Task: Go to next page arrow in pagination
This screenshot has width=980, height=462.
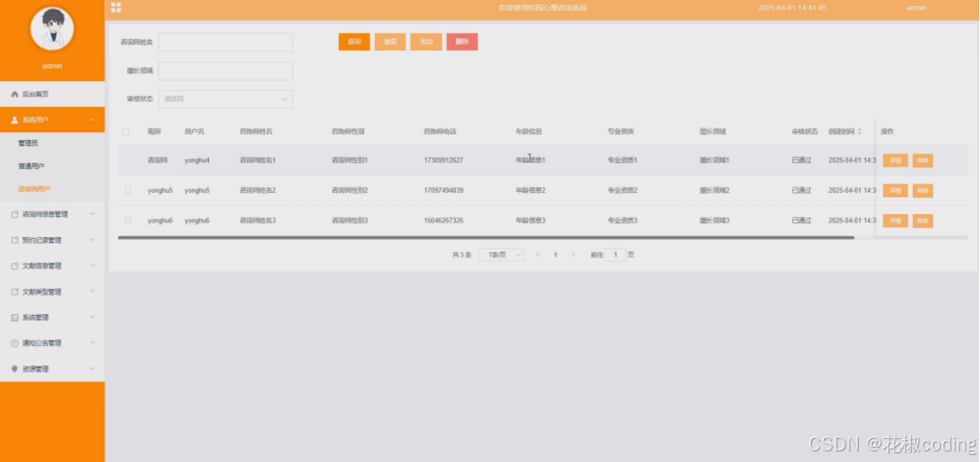Action: click(573, 255)
